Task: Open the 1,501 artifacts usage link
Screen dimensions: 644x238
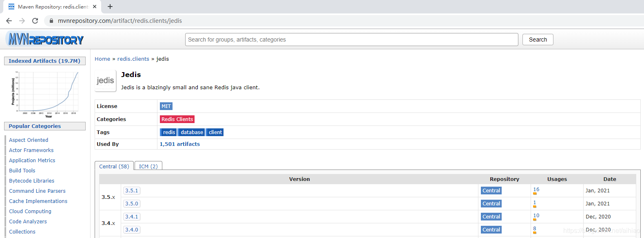Action: pos(180,144)
